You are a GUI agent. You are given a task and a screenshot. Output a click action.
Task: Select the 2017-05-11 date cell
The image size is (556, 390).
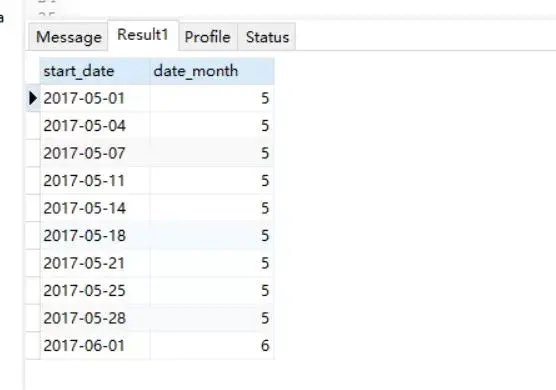95,181
